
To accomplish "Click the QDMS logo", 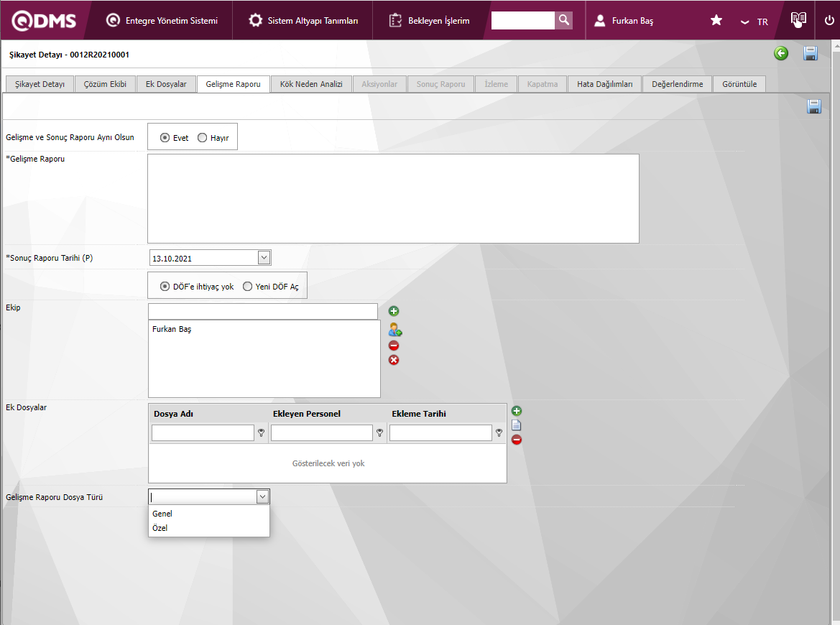I will click(x=44, y=20).
